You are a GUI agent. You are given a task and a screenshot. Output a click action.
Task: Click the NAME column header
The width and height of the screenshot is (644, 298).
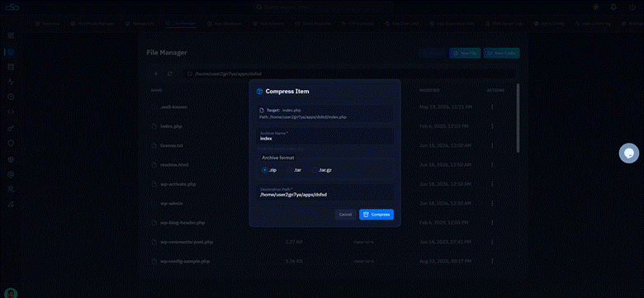[156, 90]
